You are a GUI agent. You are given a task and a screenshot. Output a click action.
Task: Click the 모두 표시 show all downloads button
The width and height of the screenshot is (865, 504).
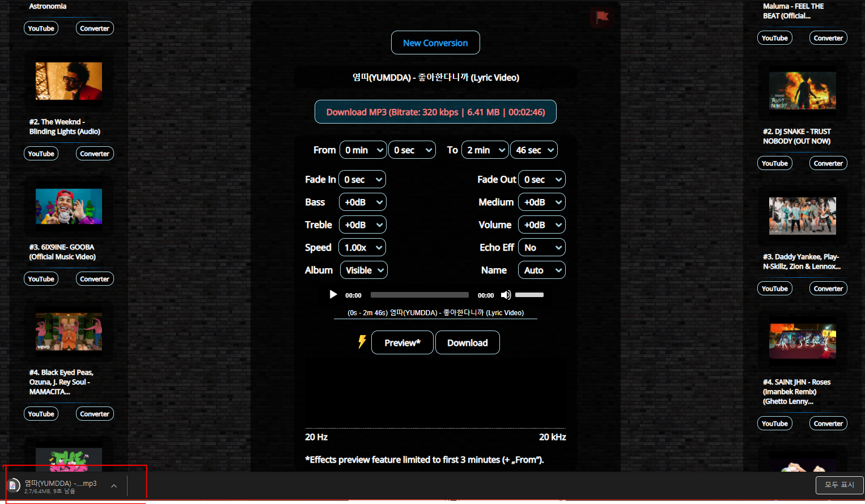point(839,485)
